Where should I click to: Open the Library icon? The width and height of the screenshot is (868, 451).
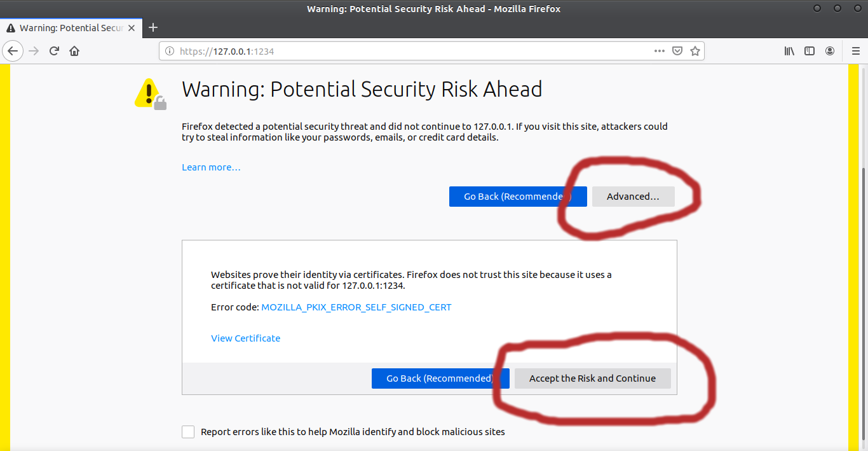tap(789, 51)
